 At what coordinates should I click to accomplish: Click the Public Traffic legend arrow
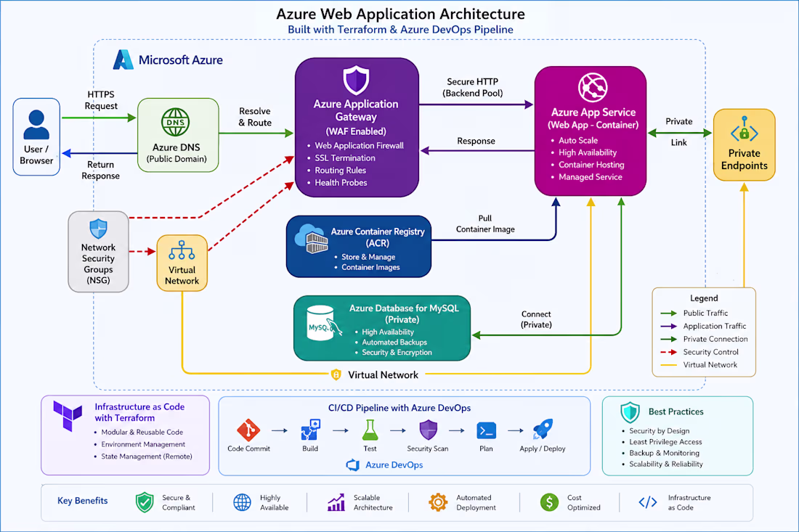[668, 313]
